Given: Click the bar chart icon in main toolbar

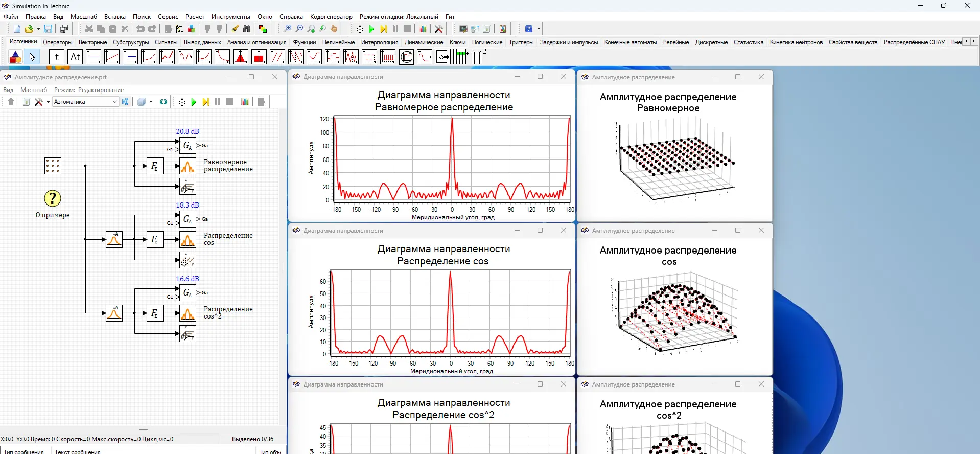Looking at the screenshot, I should (x=423, y=29).
